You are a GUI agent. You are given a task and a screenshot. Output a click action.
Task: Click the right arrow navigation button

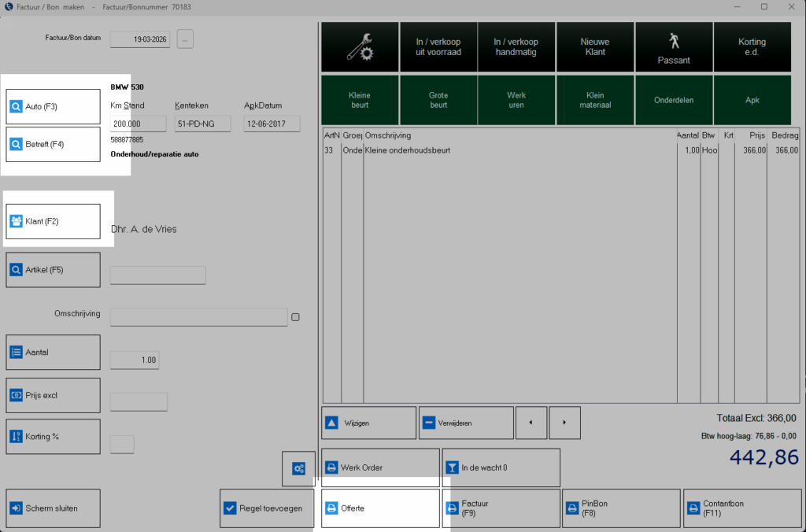564,423
